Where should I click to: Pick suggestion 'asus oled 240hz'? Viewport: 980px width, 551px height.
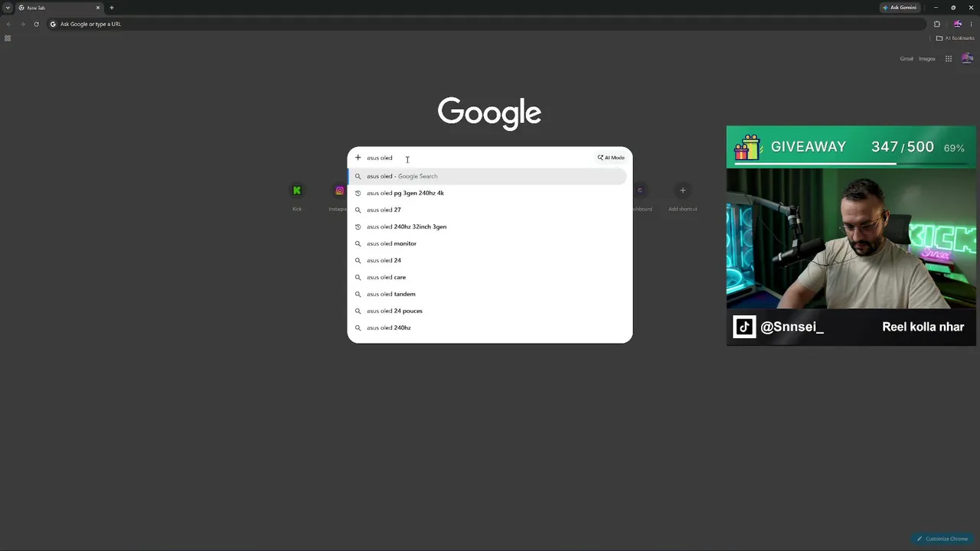[x=487, y=328]
